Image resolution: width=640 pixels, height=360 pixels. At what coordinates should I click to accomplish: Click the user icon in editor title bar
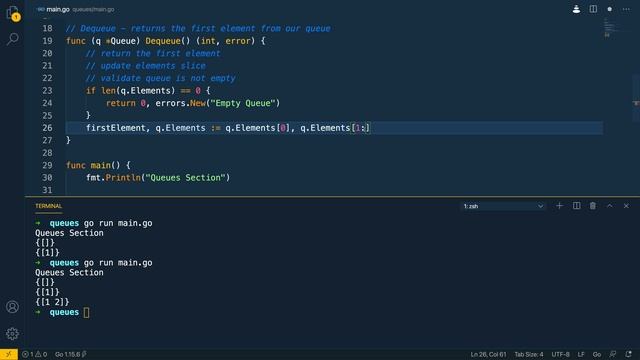click(576, 9)
